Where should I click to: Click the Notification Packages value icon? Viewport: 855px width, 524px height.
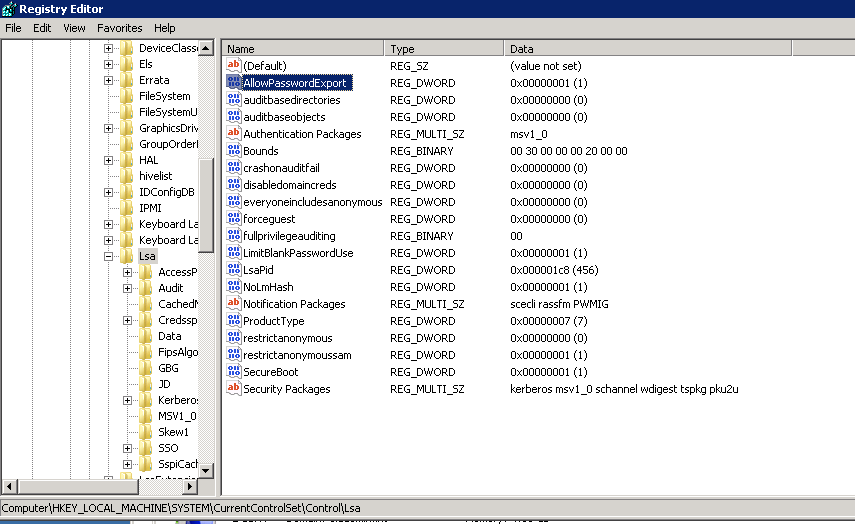point(234,304)
